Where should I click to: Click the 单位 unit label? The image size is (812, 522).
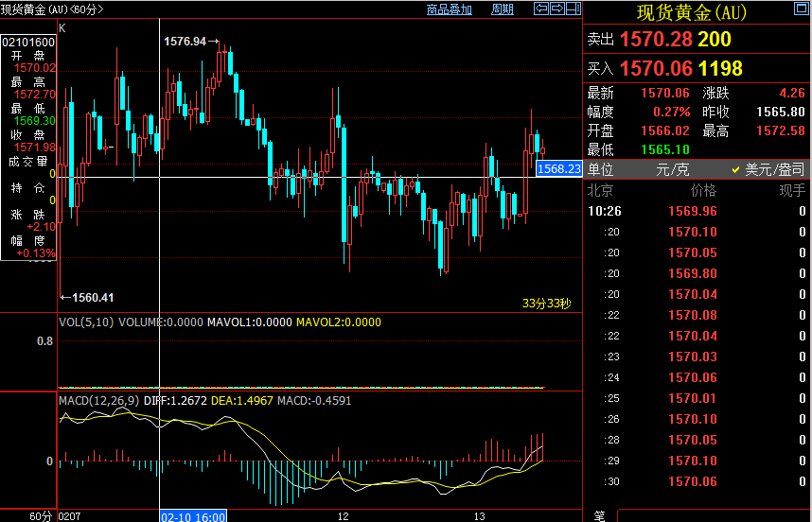pos(601,170)
